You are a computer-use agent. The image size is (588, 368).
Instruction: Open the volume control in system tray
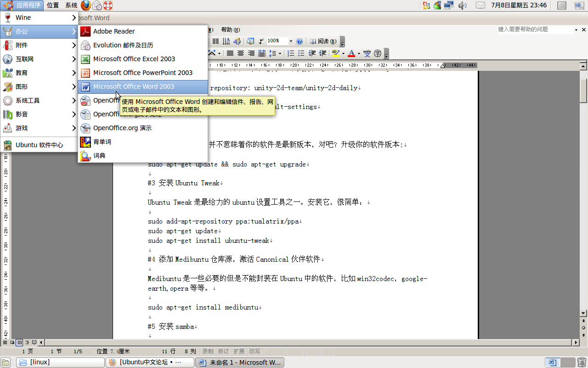463,6
